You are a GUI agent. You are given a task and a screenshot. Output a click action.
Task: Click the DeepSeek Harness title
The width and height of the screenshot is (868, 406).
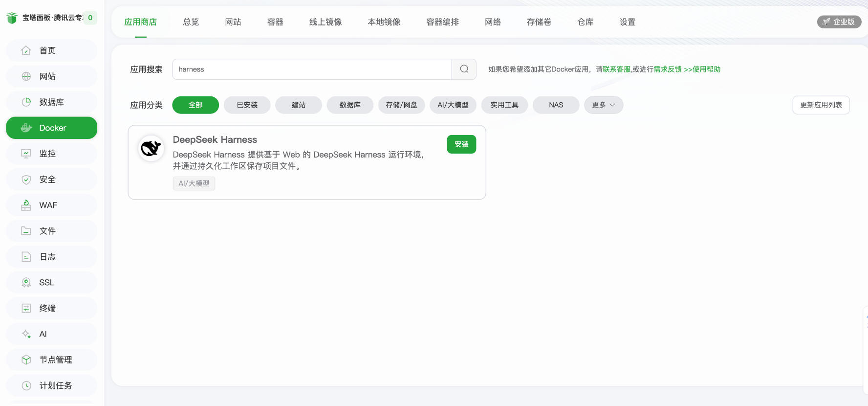tap(215, 139)
